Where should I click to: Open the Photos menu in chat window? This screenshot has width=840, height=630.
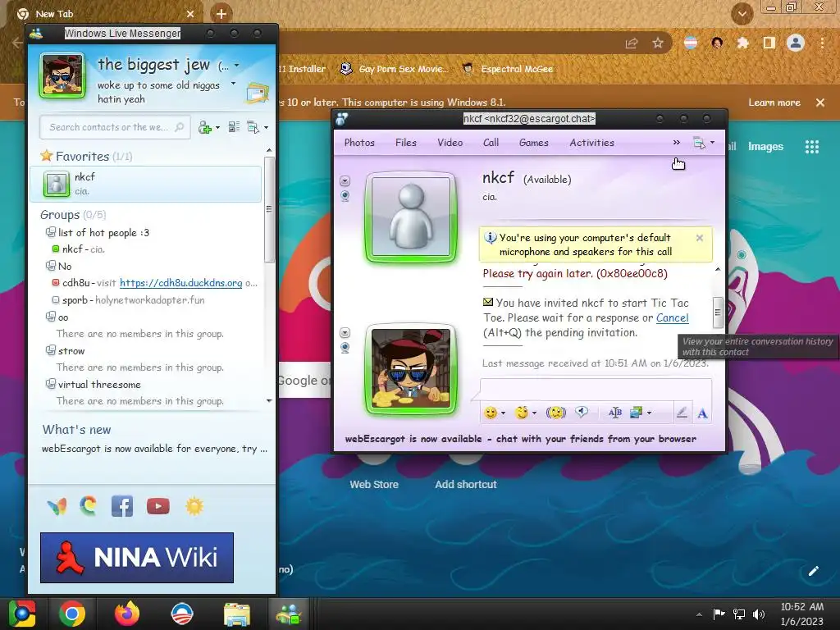(x=359, y=143)
